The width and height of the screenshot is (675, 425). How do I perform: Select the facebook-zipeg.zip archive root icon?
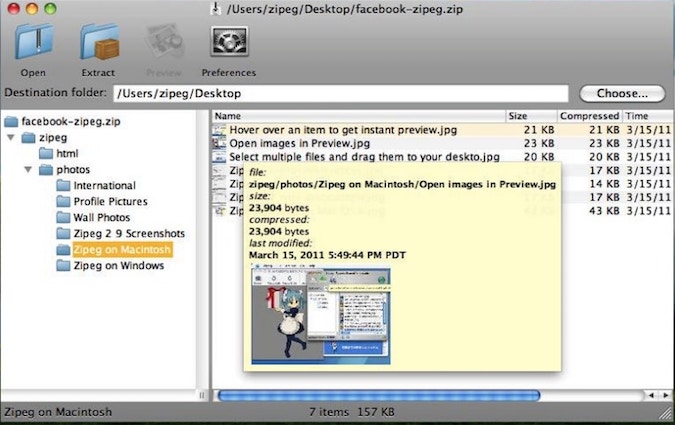click(11, 121)
